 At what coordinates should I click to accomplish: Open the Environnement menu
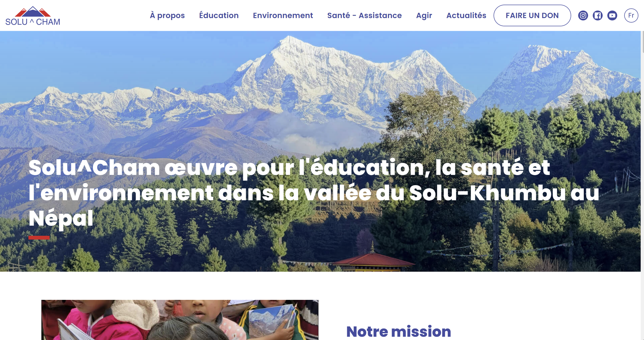point(283,15)
